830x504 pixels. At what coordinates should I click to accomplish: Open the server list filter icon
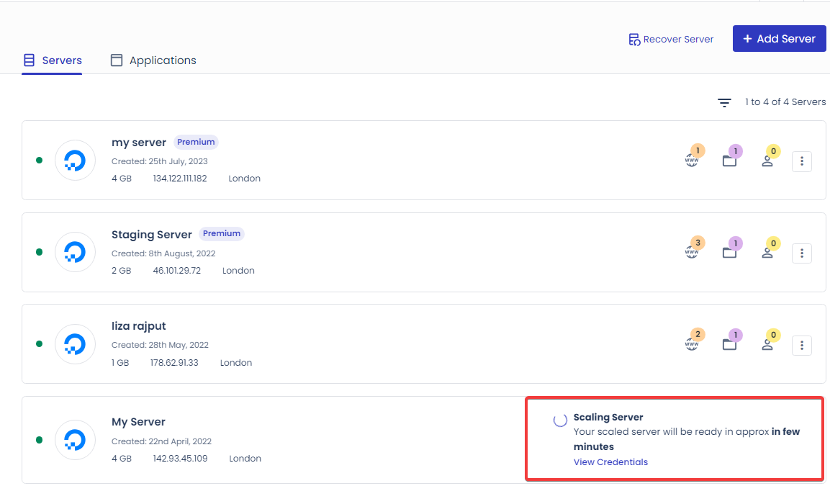(x=724, y=103)
